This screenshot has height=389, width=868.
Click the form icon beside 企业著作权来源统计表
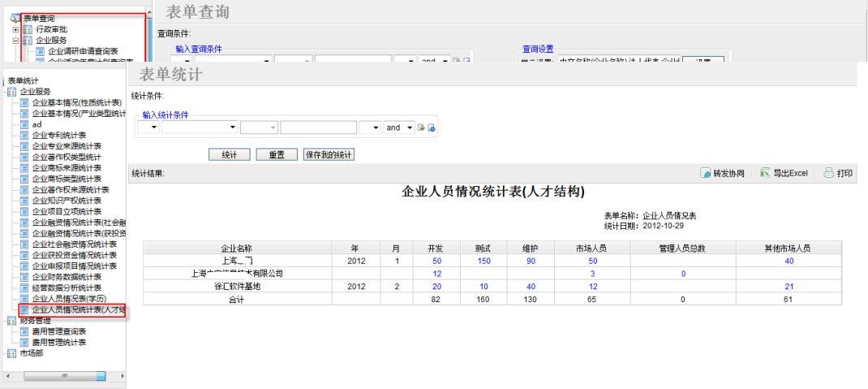pos(24,190)
